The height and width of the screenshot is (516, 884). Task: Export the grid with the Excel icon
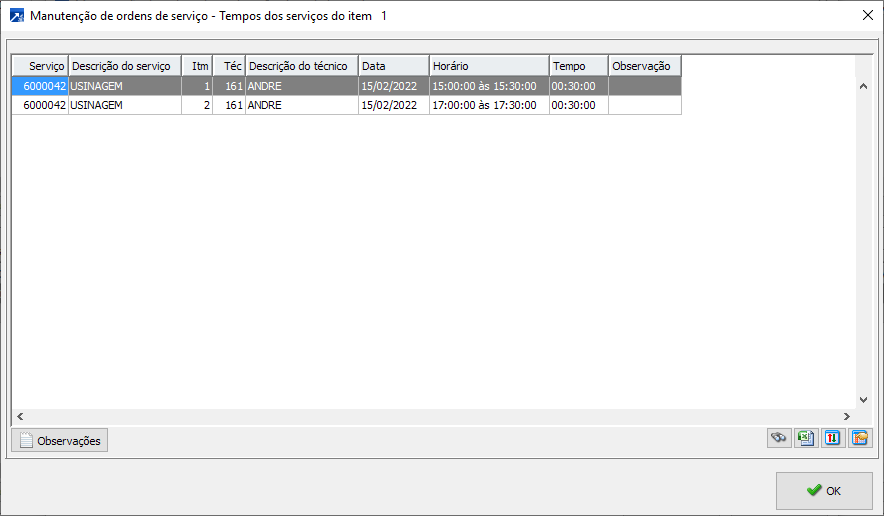pyautogui.click(x=806, y=438)
